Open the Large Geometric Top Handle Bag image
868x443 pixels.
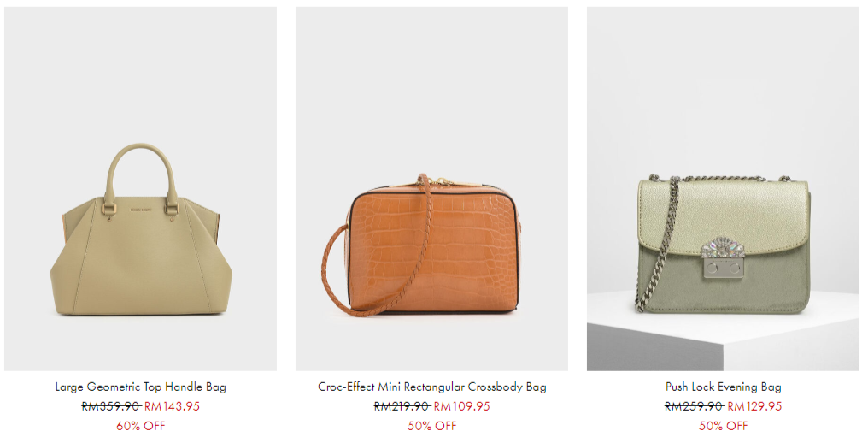coord(141,188)
